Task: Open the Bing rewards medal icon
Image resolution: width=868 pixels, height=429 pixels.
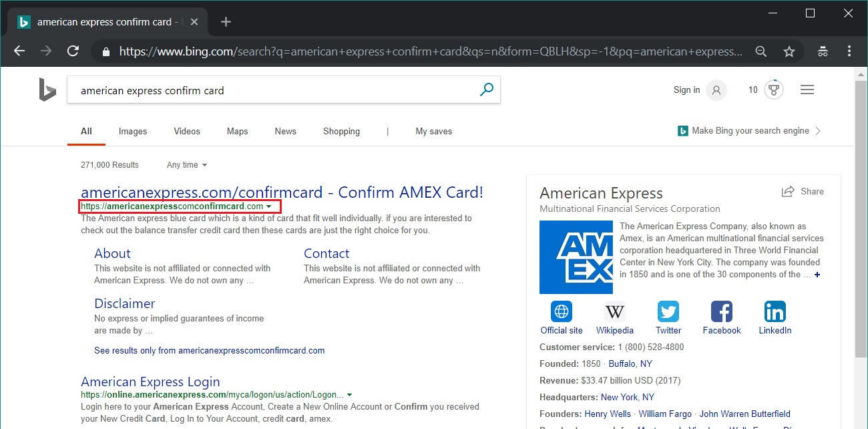Action: (x=773, y=90)
